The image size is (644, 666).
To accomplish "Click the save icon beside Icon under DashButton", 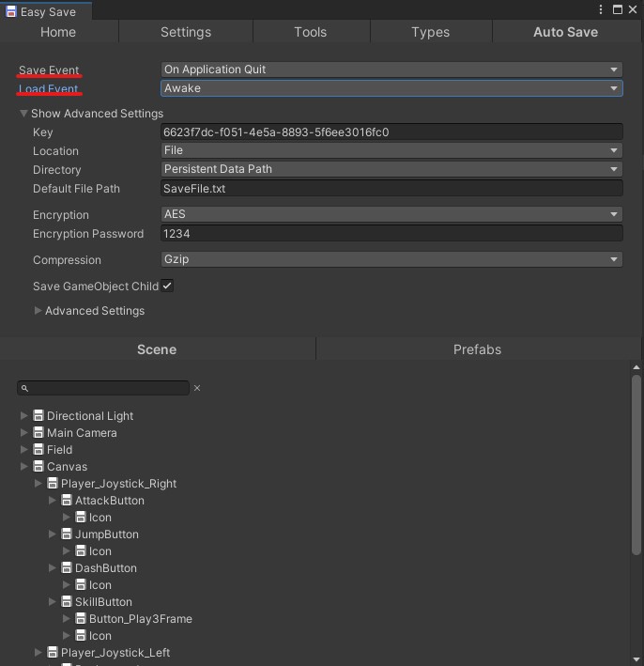I will 80,584.
